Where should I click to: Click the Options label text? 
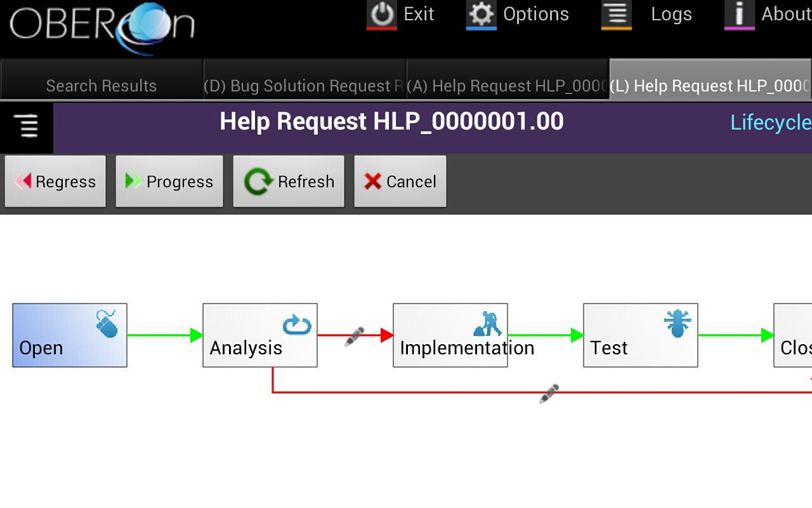[536, 14]
